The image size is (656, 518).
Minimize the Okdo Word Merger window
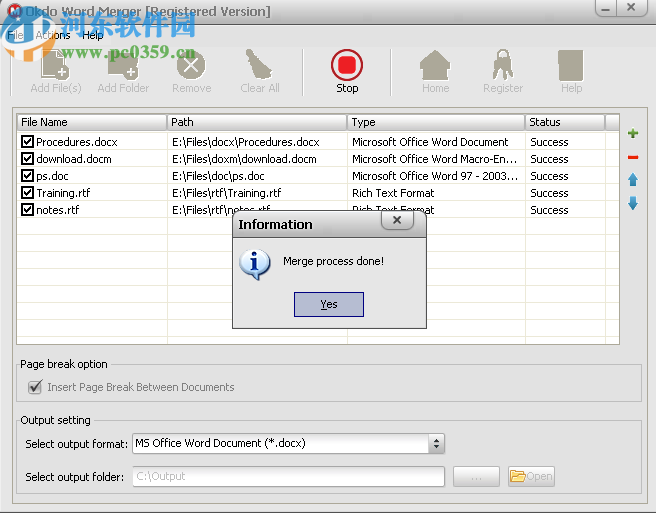click(606, 8)
